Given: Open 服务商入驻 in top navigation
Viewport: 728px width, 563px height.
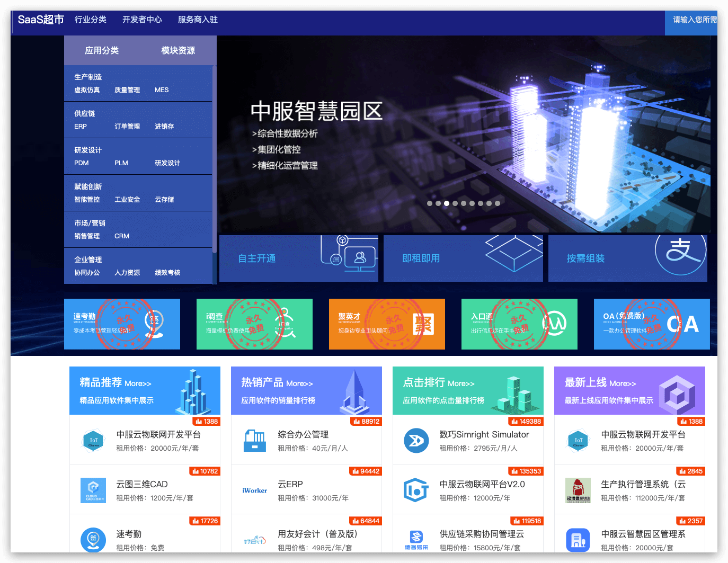Looking at the screenshot, I should 198,20.
